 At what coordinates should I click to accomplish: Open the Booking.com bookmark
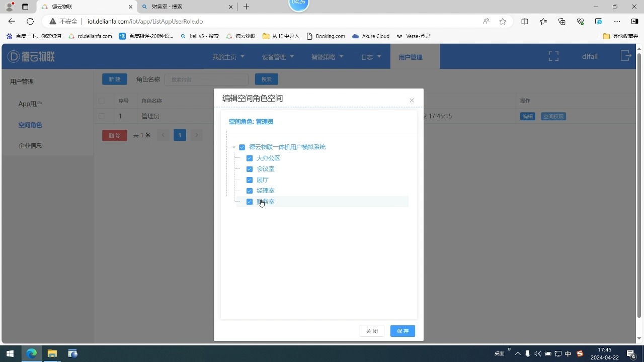[326, 36]
